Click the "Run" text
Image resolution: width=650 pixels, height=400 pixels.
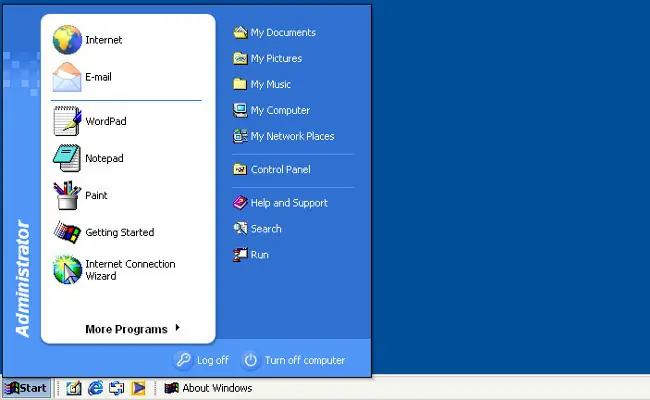tap(260, 255)
